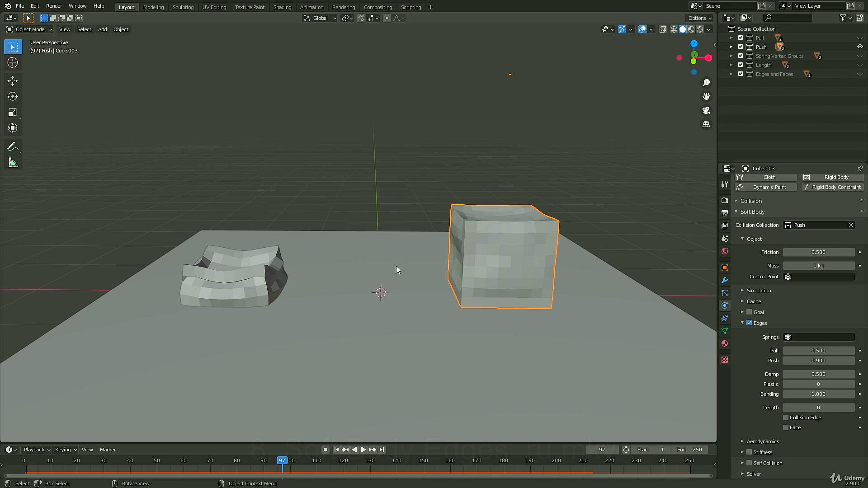
Task: Click the Dynamic Paint button
Action: click(766, 187)
